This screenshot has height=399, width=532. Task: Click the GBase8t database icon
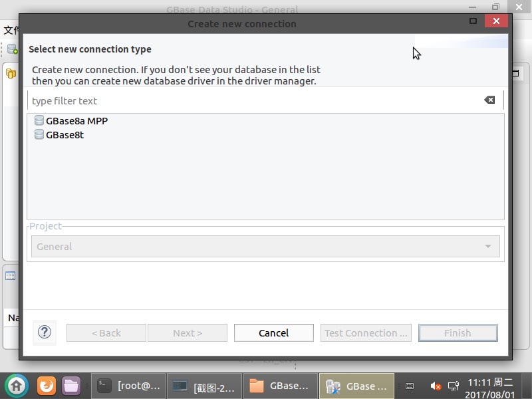[39, 134]
